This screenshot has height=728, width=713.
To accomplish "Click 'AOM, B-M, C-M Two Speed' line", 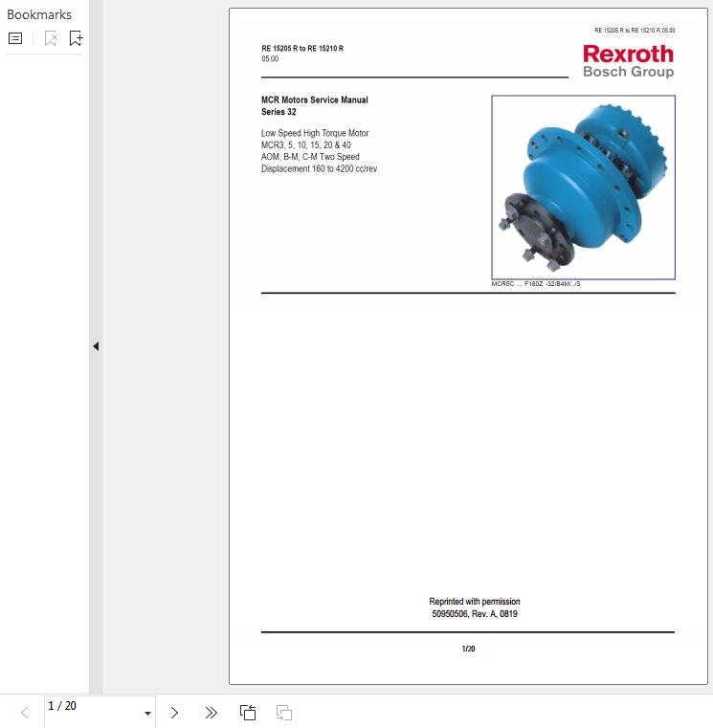I will (x=310, y=157).
